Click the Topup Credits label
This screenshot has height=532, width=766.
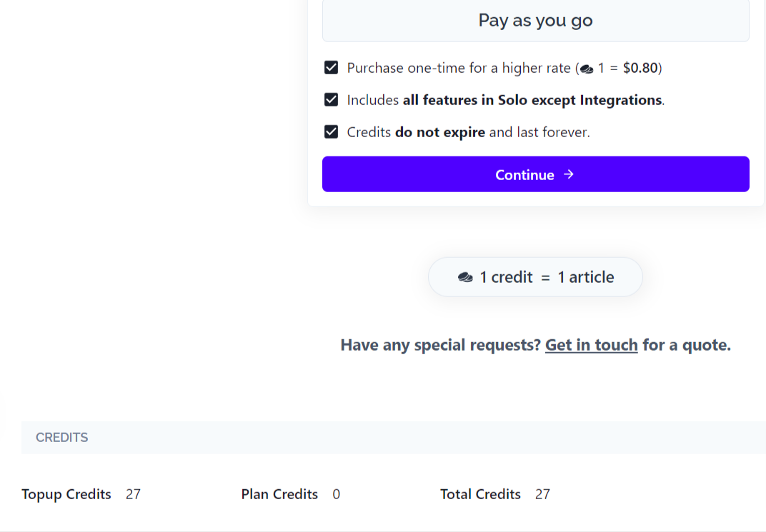click(66, 494)
